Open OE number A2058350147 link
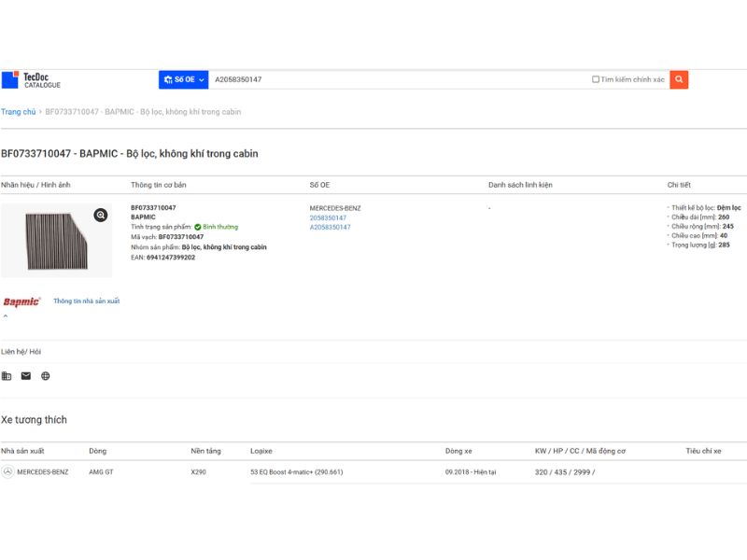The height and width of the screenshot is (560, 747). pyautogui.click(x=331, y=228)
